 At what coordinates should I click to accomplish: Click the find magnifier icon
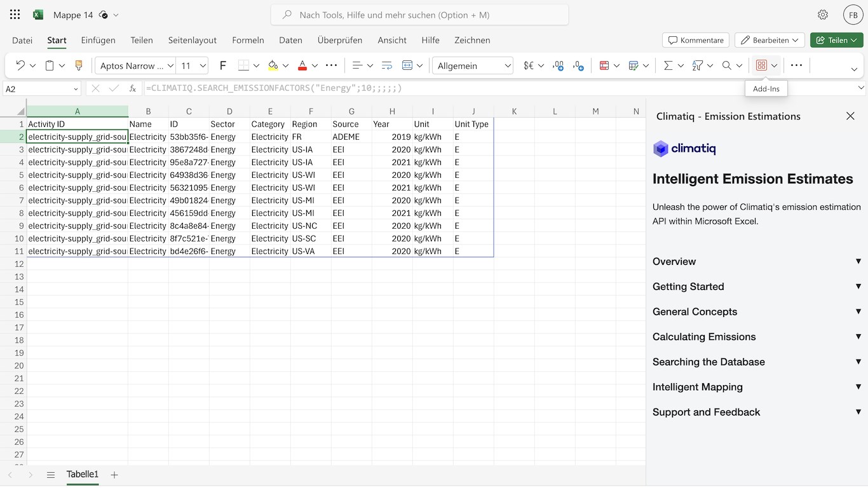(x=726, y=65)
